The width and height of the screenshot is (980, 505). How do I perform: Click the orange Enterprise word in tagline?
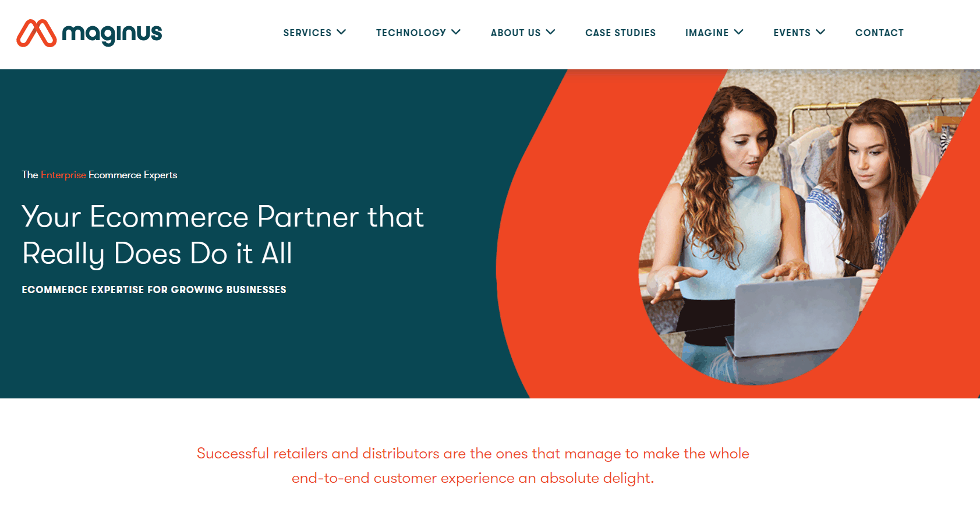(x=63, y=175)
